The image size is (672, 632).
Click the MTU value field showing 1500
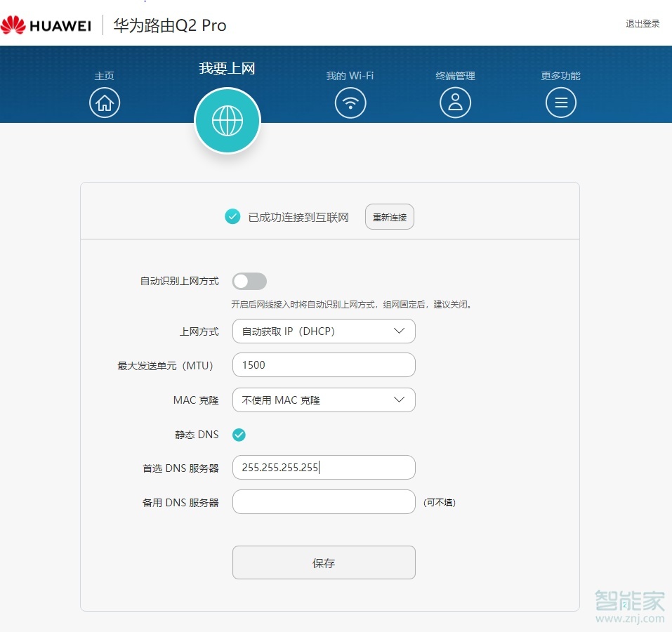(323, 364)
